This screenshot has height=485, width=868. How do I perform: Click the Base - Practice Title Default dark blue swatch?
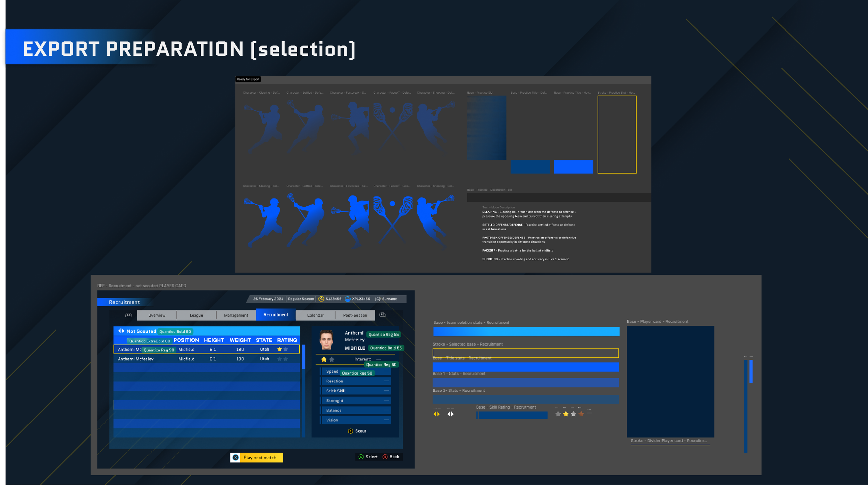click(x=530, y=167)
